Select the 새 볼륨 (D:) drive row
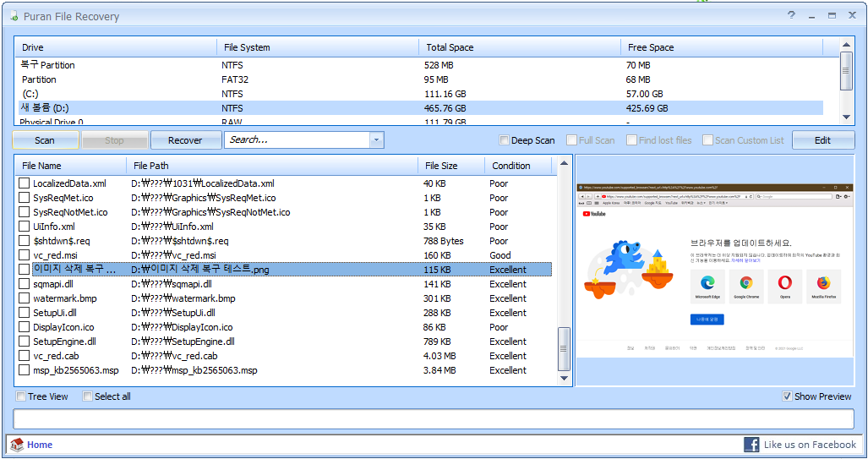This screenshot has height=459, width=868. [x=419, y=108]
